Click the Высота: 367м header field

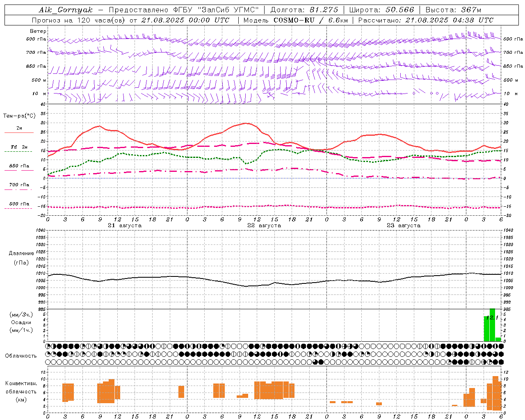tap(453, 10)
